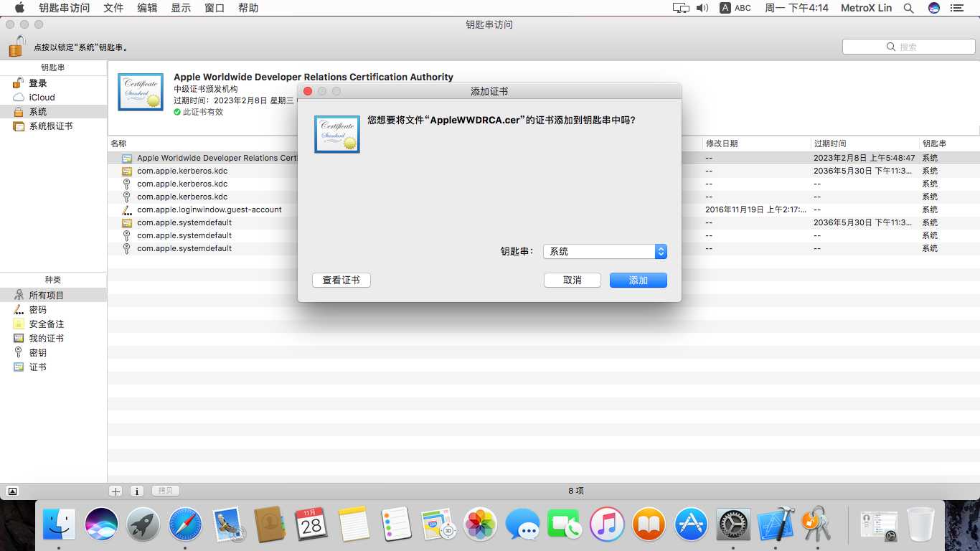Sort by 过期时间 column header
Viewport: 980px width, 551px height.
coord(830,143)
